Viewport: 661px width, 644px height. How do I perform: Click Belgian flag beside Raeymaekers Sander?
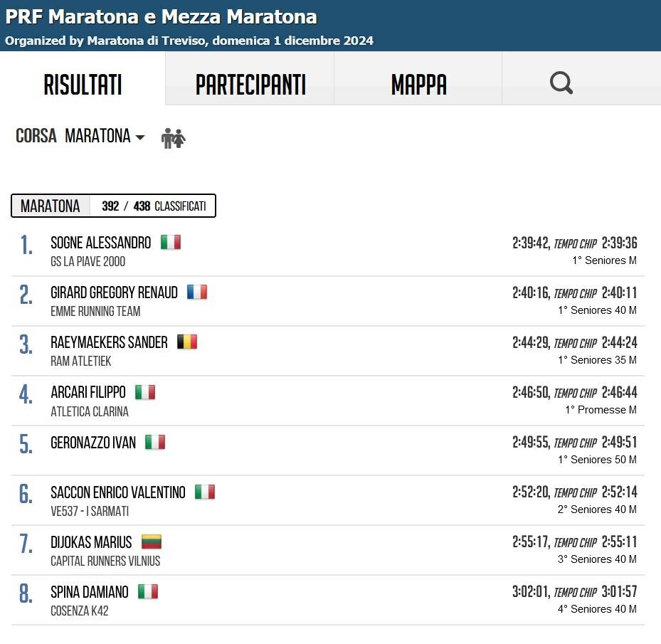pos(186,342)
